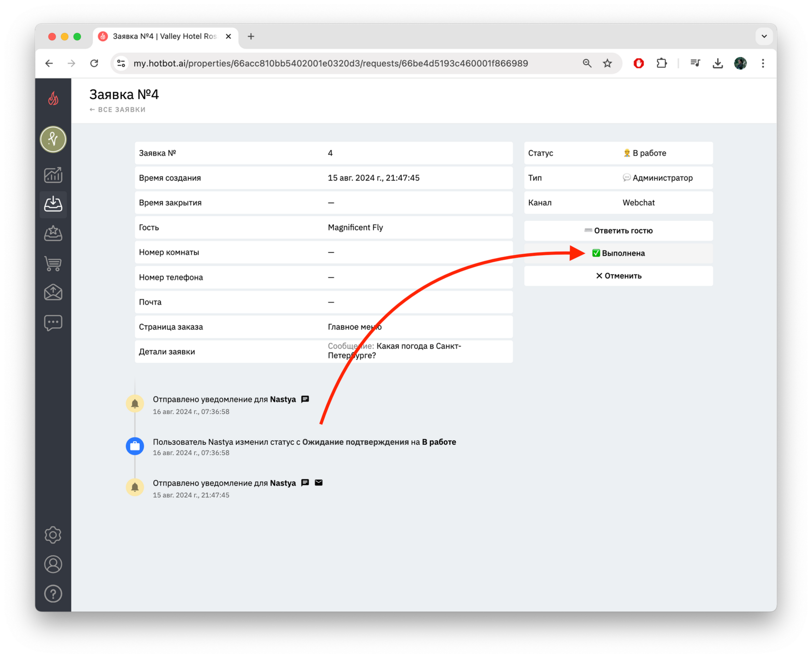Click the red ad-blocker extension icon
This screenshot has height=658, width=812.
[x=638, y=63]
